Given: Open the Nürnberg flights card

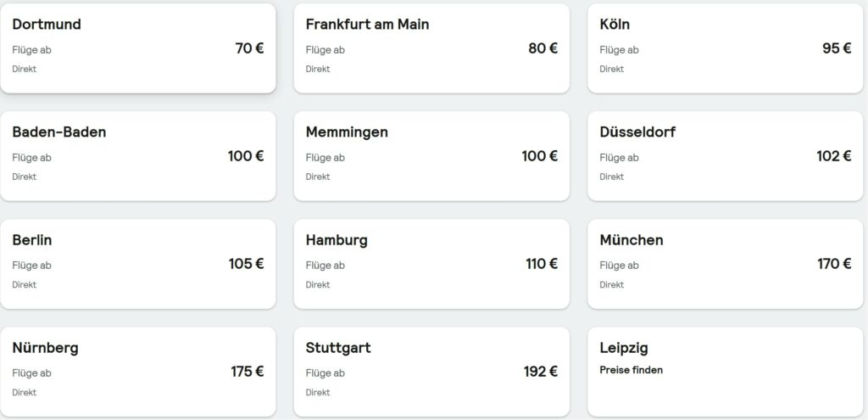Looking at the screenshot, I should tap(138, 372).
